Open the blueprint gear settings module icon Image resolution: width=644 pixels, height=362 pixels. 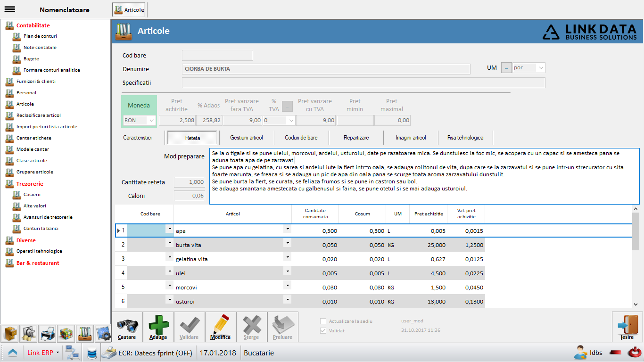click(103, 333)
